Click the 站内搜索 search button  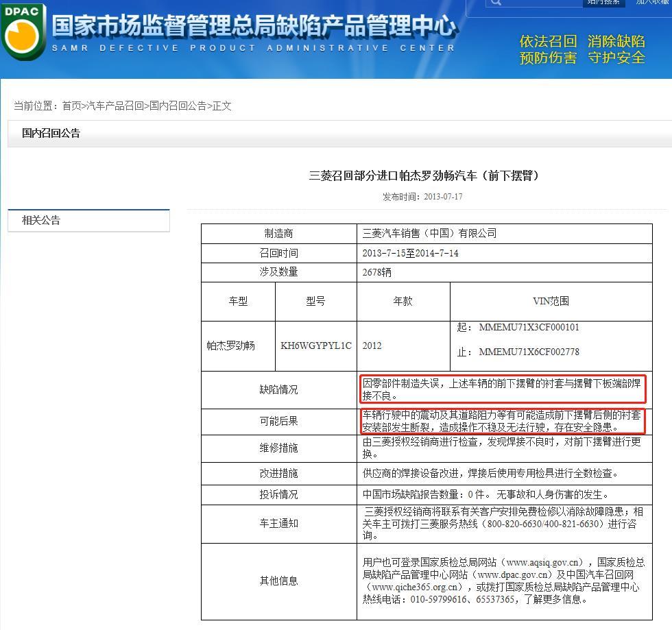(x=603, y=2)
